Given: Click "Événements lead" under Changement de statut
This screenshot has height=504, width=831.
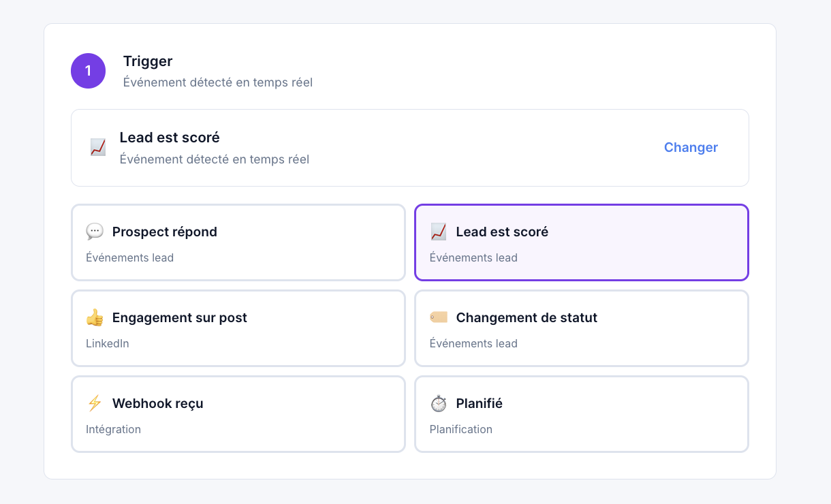Looking at the screenshot, I should tap(474, 343).
